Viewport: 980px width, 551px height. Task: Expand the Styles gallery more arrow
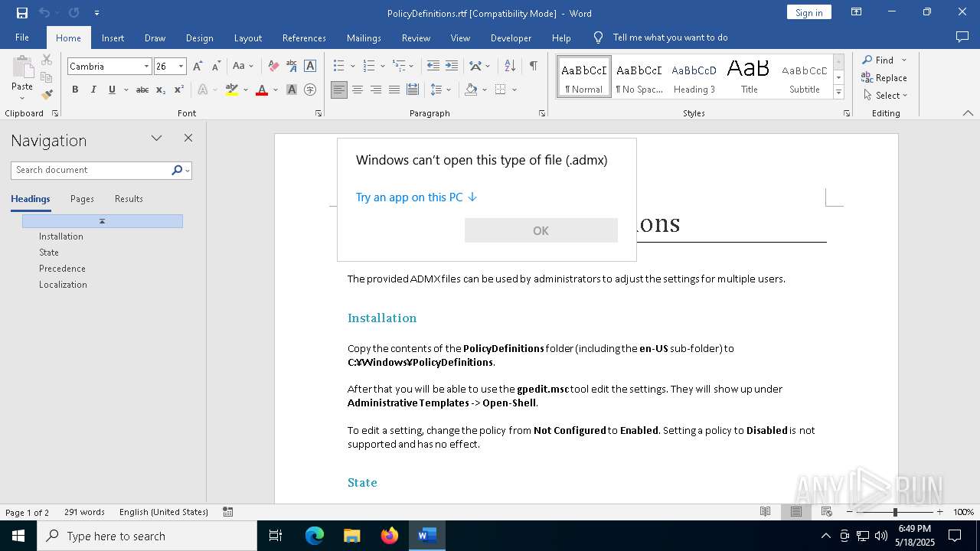tap(838, 93)
